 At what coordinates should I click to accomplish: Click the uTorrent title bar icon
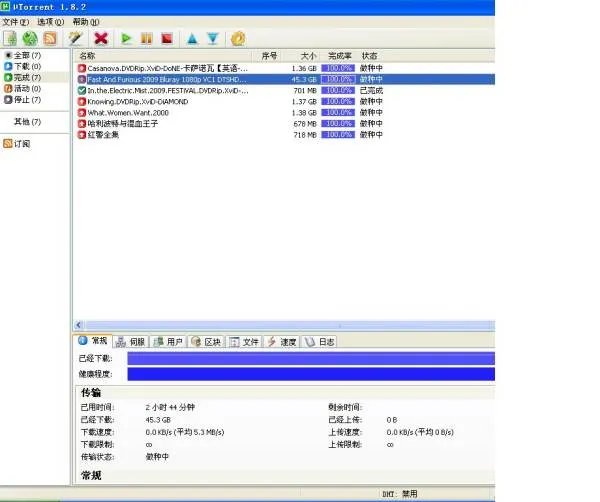pyautogui.click(x=5, y=7)
